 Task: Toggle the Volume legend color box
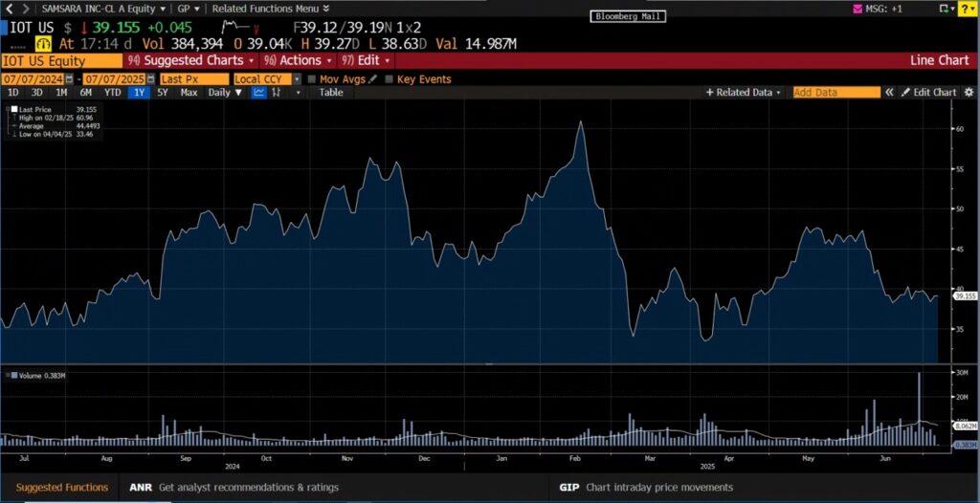pos(13,376)
